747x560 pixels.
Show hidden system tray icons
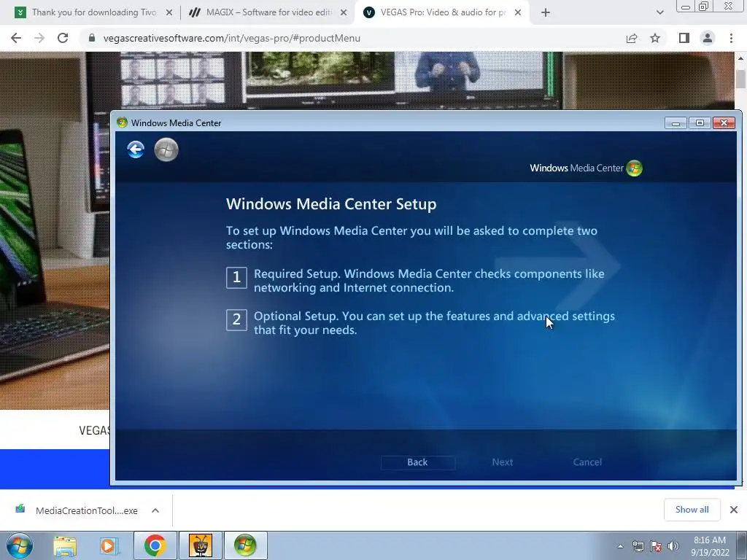coord(620,546)
